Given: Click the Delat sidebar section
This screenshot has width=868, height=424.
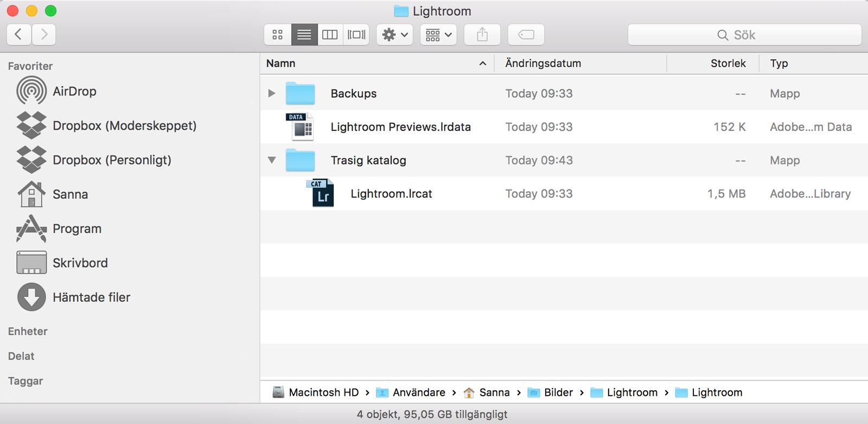Looking at the screenshot, I should 21,356.
